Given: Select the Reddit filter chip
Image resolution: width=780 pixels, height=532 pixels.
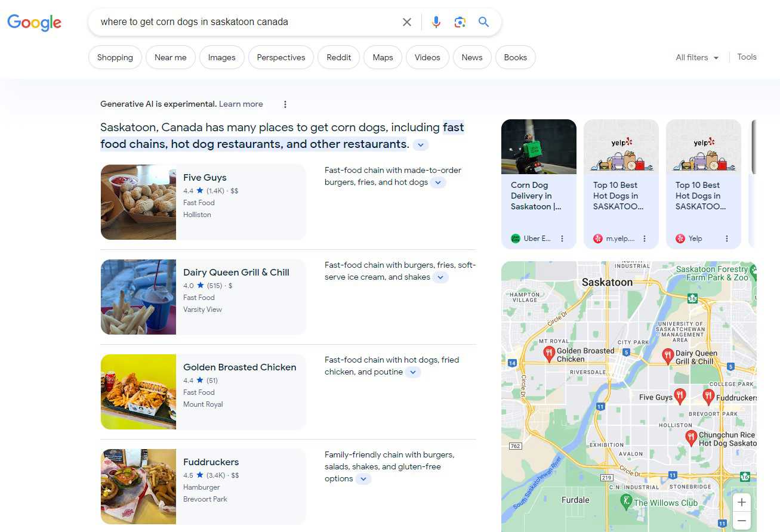Looking at the screenshot, I should click(x=339, y=57).
